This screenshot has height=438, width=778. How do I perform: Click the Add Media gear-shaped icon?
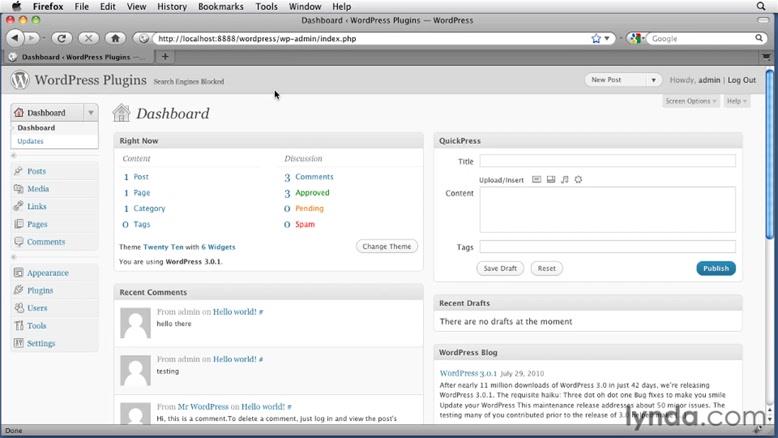[578, 180]
